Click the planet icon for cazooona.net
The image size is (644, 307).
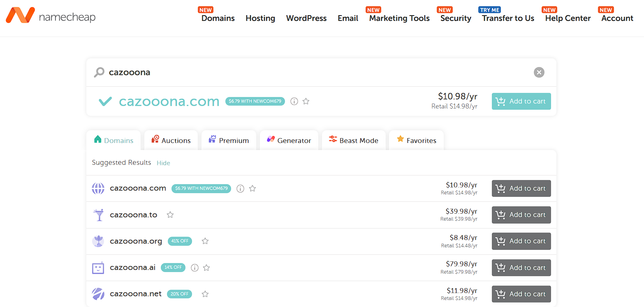tap(98, 294)
